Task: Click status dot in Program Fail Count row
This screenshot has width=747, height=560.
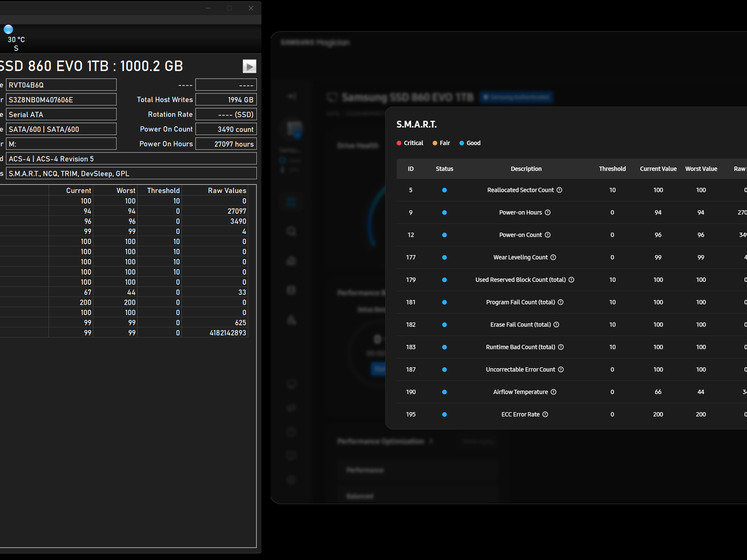Action: [444, 302]
